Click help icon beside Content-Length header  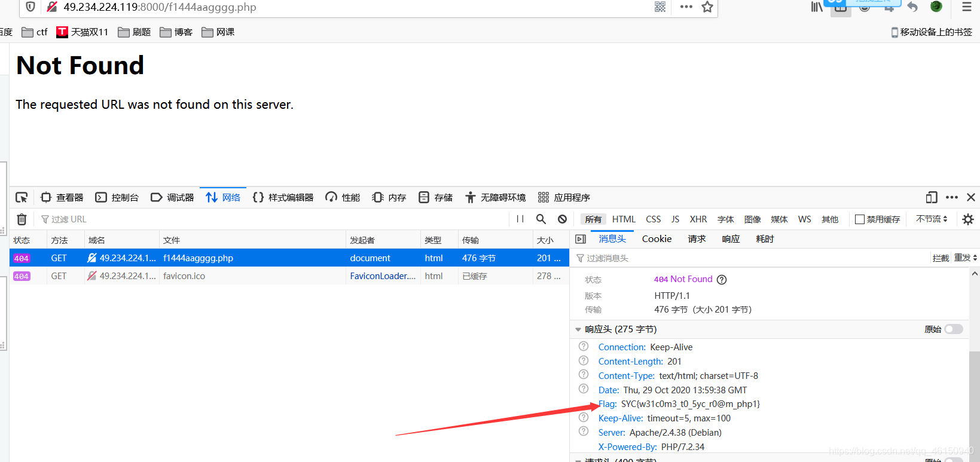[584, 360]
